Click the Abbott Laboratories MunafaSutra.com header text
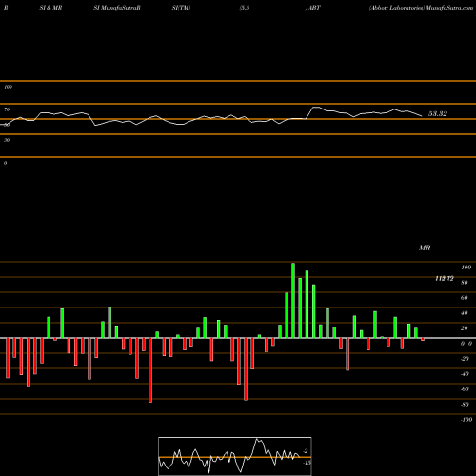Viewport: 476px width, 476px height. [421, 8]
